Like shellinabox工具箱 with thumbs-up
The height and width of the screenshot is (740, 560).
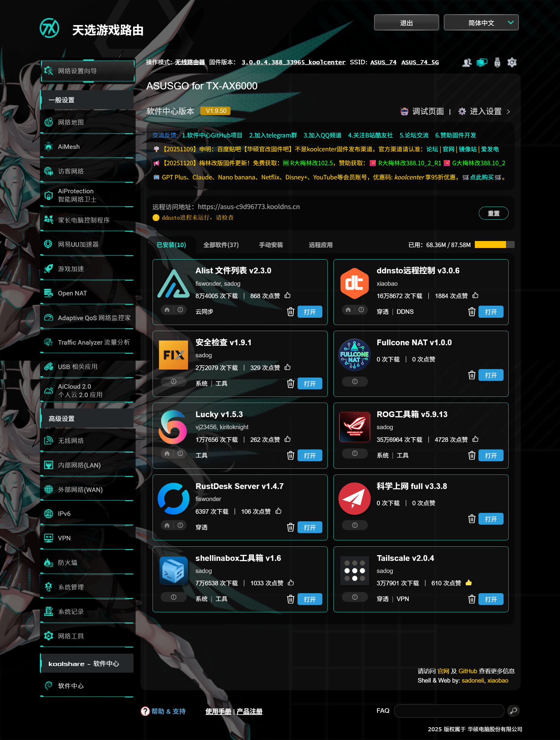coord(291,583)
